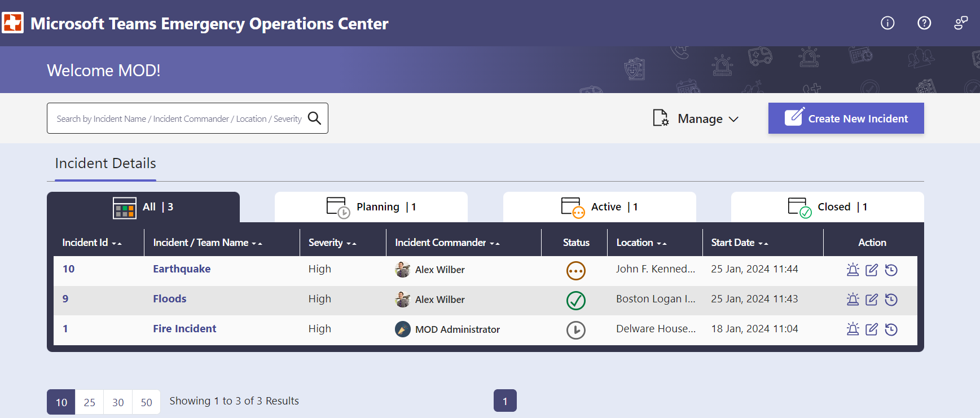This screenshot has width=980, height=418.
Task: Show 25 results per page
Action: pos(89,402)
